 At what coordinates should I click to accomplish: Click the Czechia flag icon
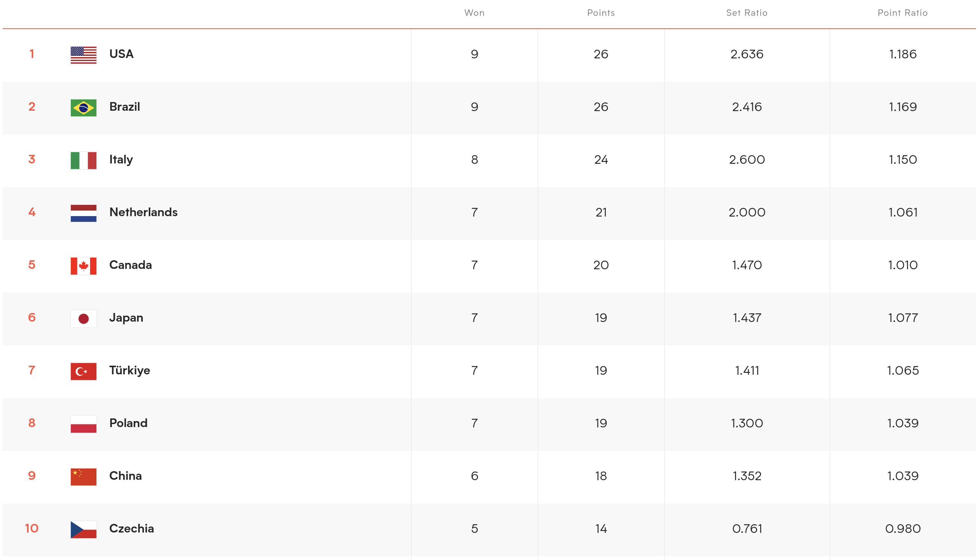coord(84,529)
